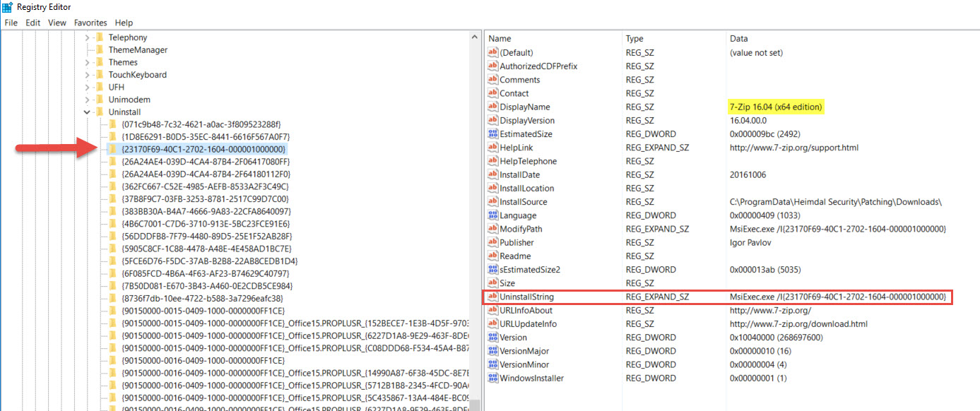Image resolution: width=980 pixels, height=411 pixels.
Task: Select key {383BB30A-B4A7-4666-9A83-22CFA8640097}
Action: pos(206,212)
